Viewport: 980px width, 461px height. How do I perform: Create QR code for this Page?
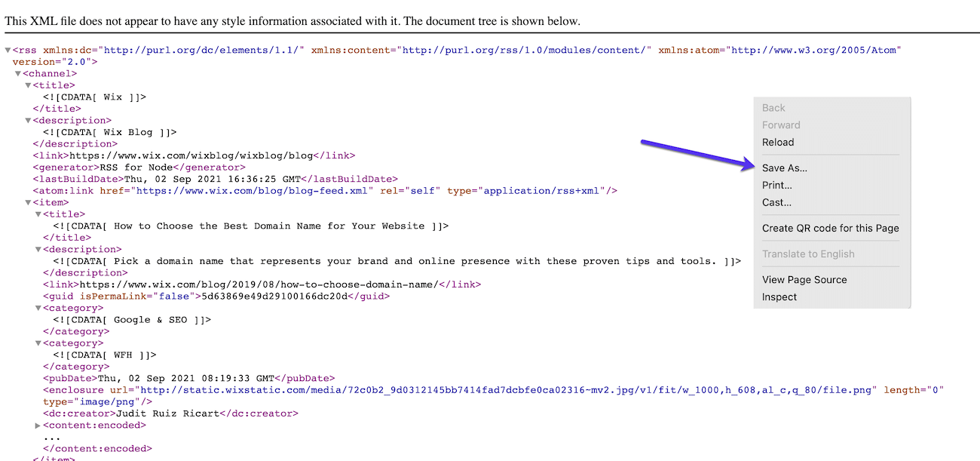tap(830, 228)
